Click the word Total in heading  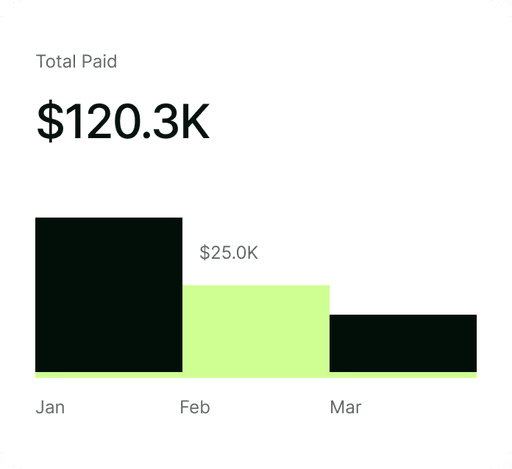[56, 61]
